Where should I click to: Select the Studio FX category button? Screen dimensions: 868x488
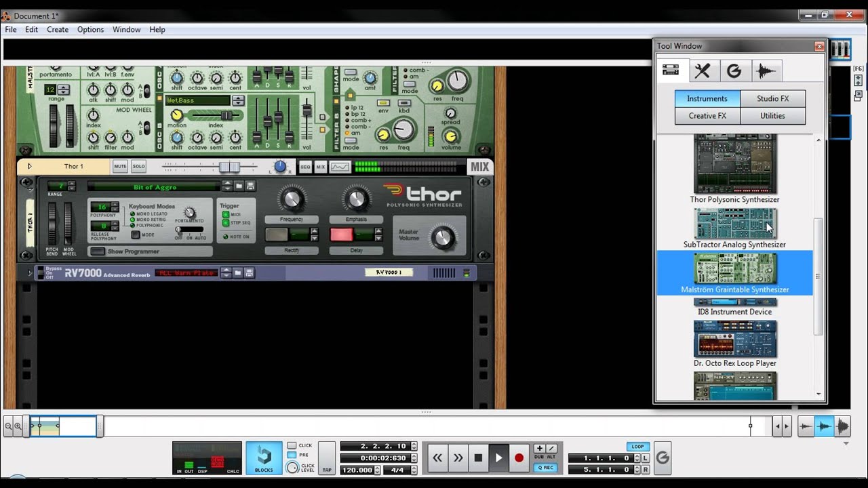pyautogui.click(x=773, y=98)
